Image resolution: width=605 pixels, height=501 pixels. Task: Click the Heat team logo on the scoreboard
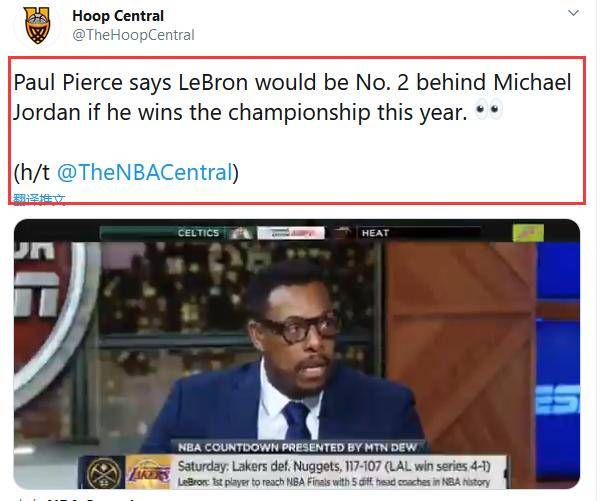click(343, 233)
